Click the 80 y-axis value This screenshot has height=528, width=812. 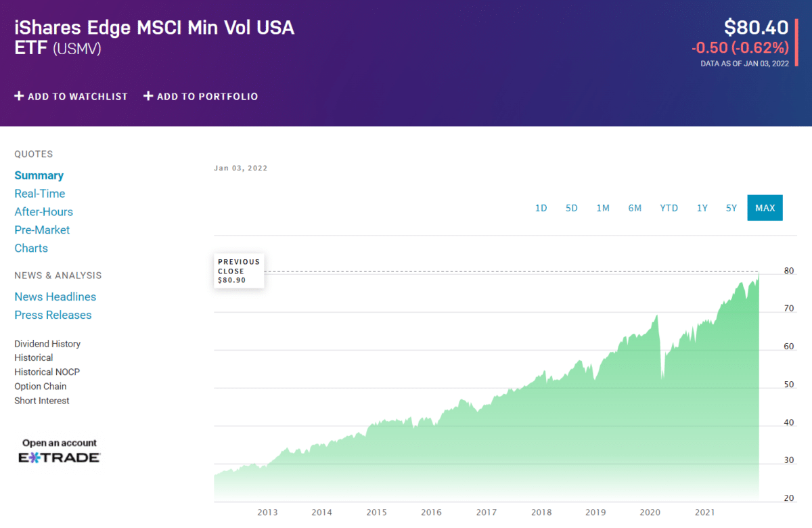click(789, 271)
